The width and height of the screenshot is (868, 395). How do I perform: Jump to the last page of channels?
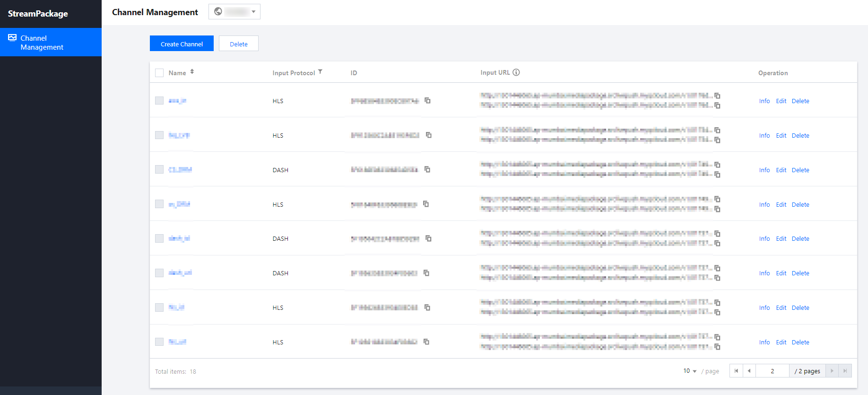tap(845, 371)
